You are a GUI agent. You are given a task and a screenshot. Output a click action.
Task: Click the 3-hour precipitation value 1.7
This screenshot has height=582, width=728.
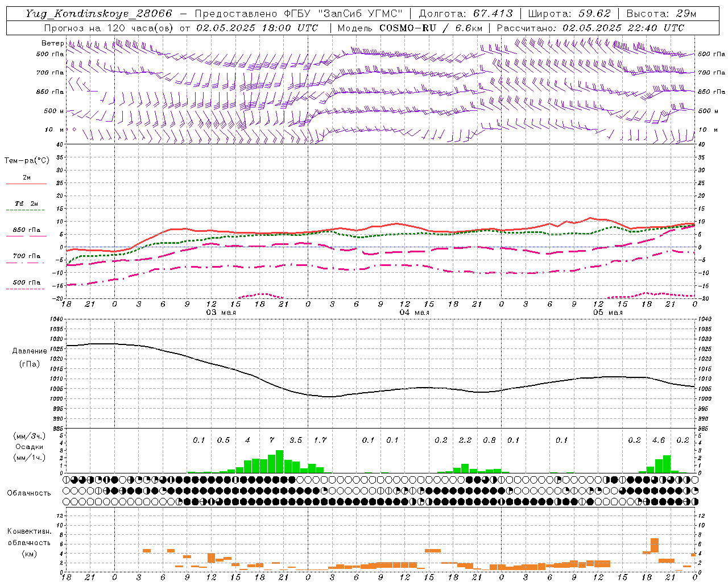[320, 440]
